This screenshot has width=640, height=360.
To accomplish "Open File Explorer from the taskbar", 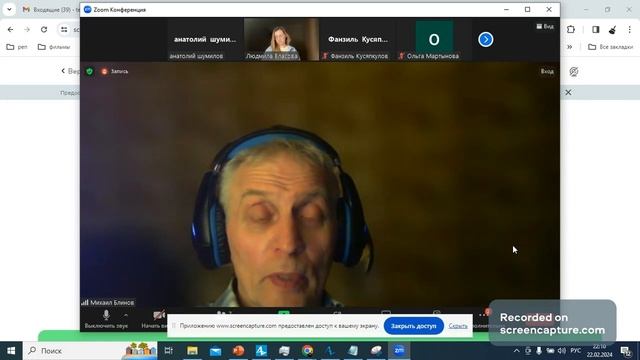I will [x=192, y=351].
